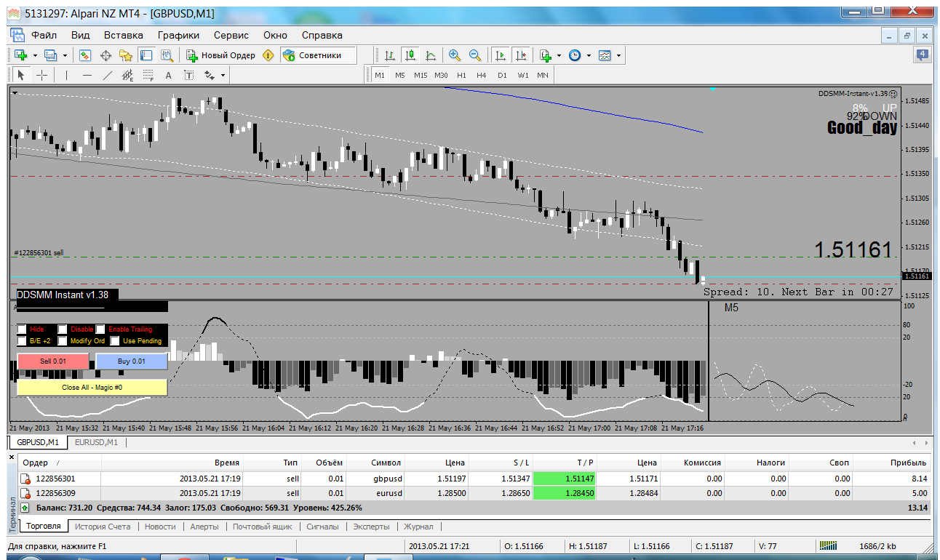Toggle the Disable checkbox
Screen dimensions: 940x560
tap(63, 329)
